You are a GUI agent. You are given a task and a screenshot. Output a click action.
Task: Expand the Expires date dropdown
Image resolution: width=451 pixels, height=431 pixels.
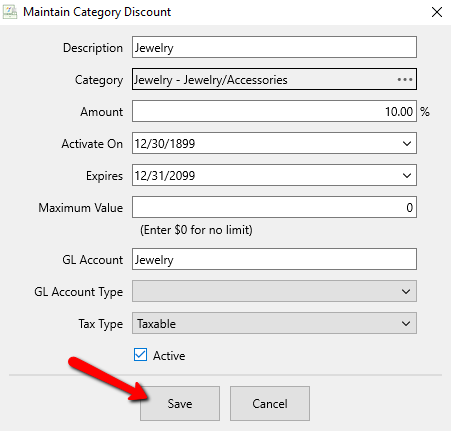coord(406,175)
